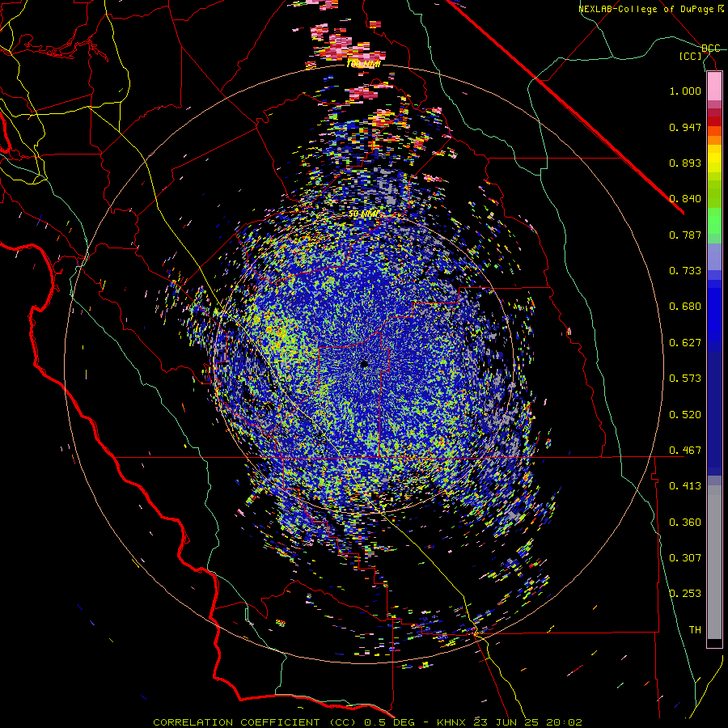Click the pink segment of color bar
This screenshot has height=728, width=728.
pos(714,86)
